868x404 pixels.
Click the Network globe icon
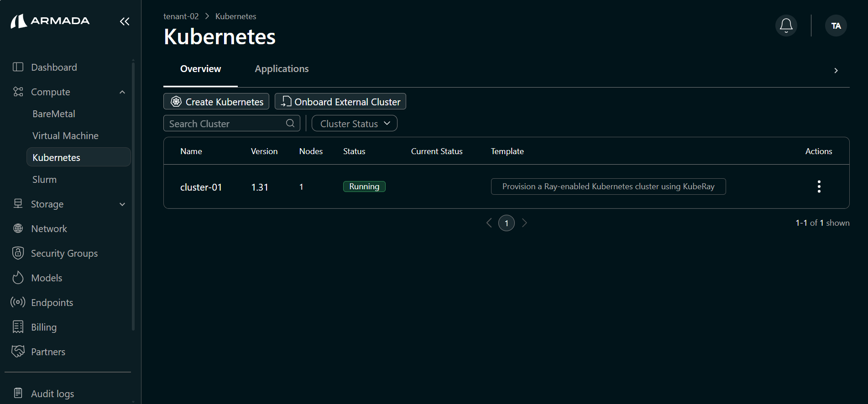tap(18, 228)
